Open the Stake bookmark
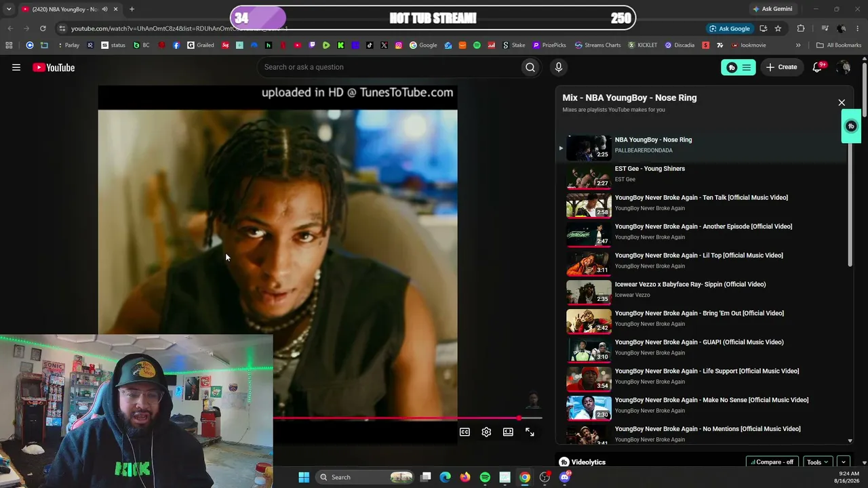 pos(513,45)
